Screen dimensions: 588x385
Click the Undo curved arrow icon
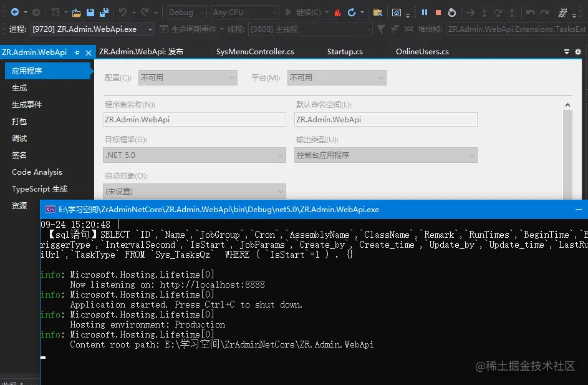(122, 12)
